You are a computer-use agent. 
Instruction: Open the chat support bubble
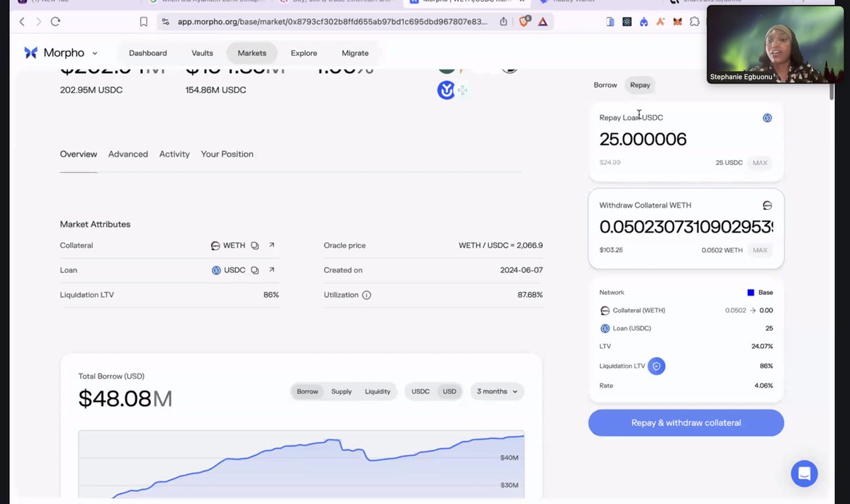[x=804, y=474]
